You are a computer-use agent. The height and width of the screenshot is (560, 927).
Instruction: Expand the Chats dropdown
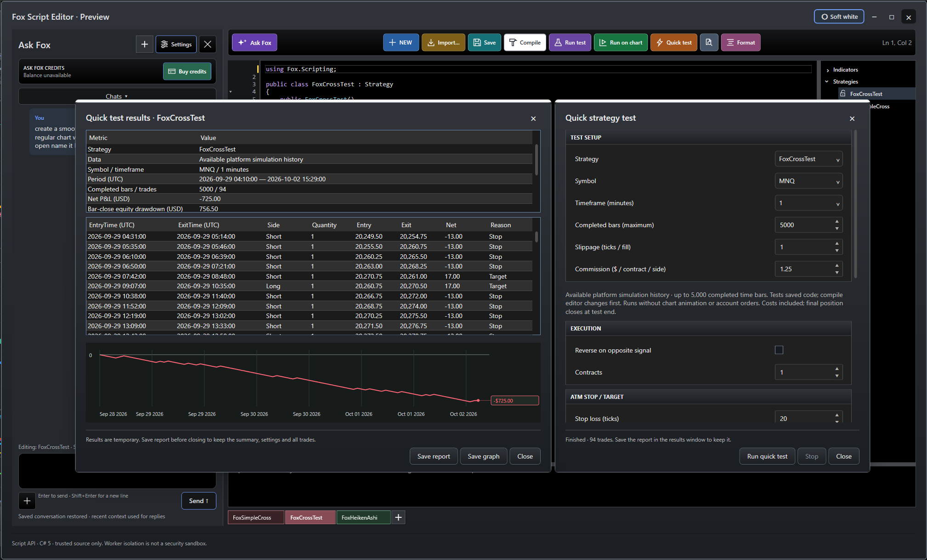117,96
